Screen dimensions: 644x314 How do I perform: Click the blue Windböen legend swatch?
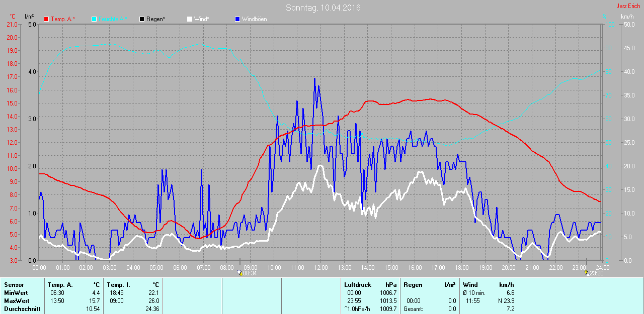pos(237,19)
